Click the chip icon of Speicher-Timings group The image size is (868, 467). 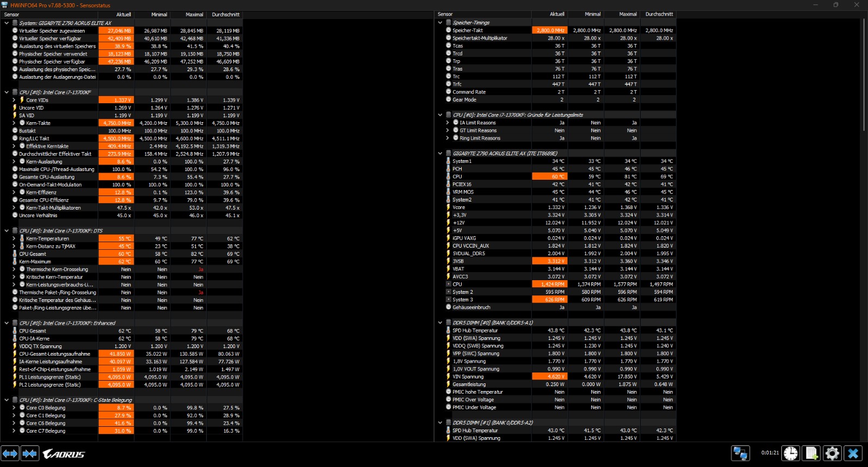pyautogui.click(x=449, y=22)
